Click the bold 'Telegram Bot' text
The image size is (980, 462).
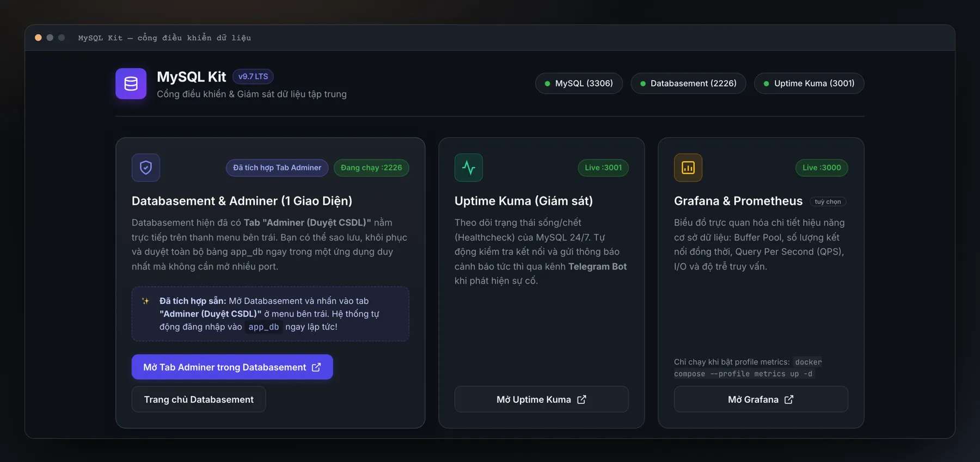(x=597, y=267)
